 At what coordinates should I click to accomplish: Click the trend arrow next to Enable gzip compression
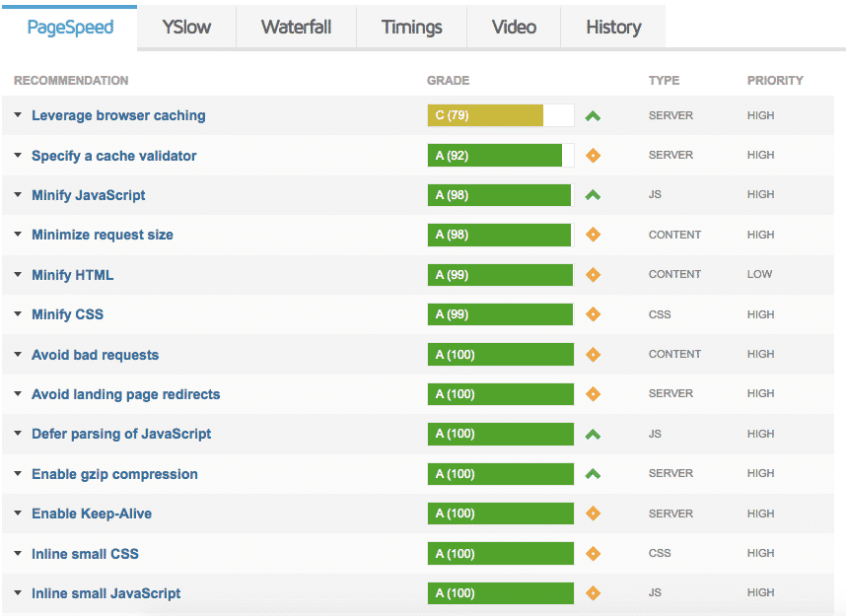(x=593, y=473)
